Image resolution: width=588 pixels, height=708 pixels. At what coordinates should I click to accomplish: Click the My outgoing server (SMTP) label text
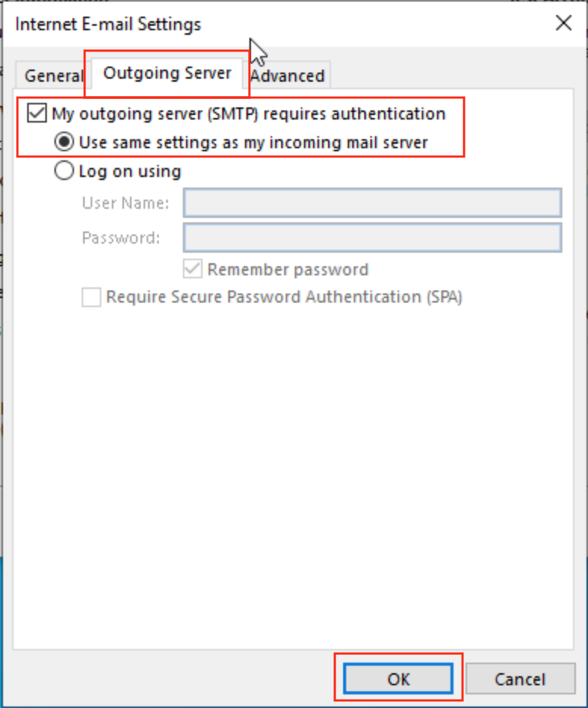pos(249,114)
